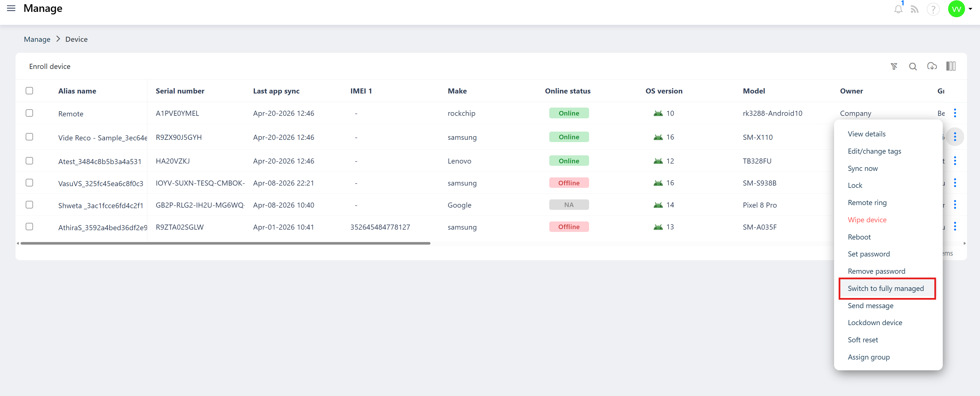Tick the select-all checkbox in the header

(29, 91)
